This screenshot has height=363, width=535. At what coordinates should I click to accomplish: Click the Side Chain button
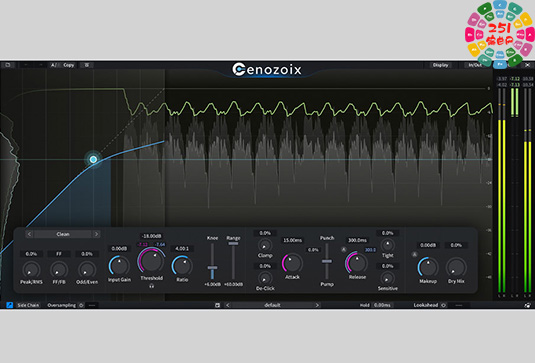click(28, 305)
